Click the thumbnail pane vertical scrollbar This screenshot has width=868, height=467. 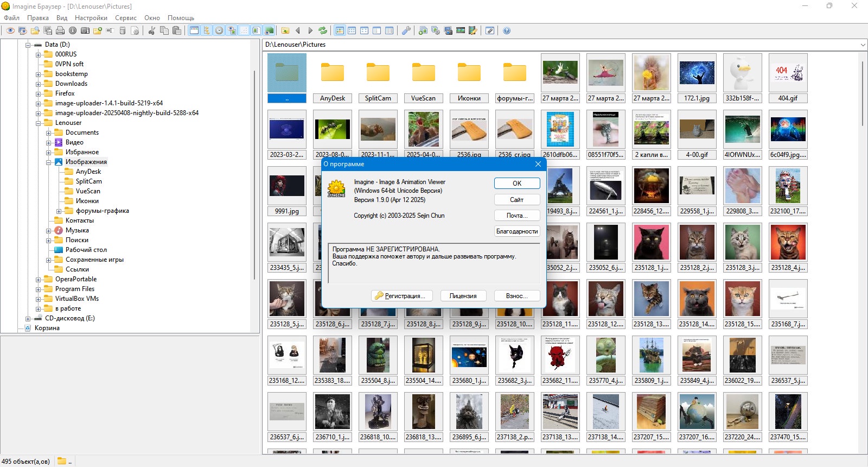pos(862,92)
